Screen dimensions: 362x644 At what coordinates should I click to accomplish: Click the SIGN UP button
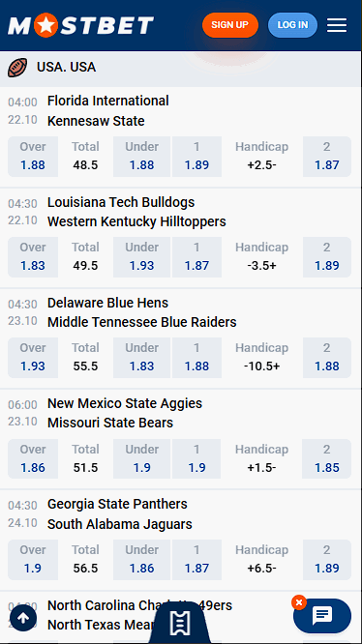pos(230,25)
